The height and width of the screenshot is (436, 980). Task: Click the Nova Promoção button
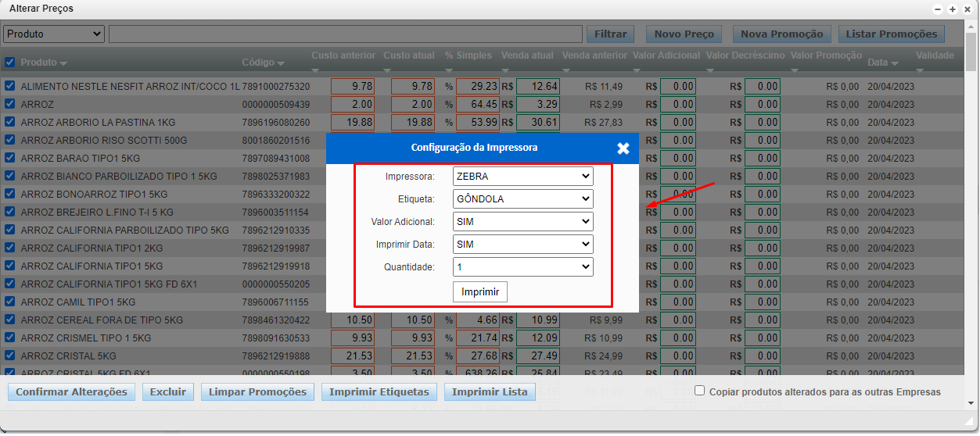pos(782,34)
